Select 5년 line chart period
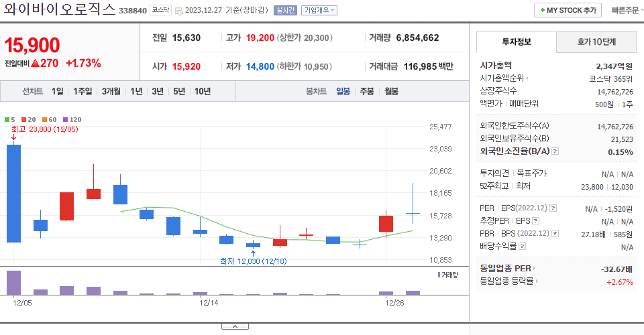 [x=179, y=91]
